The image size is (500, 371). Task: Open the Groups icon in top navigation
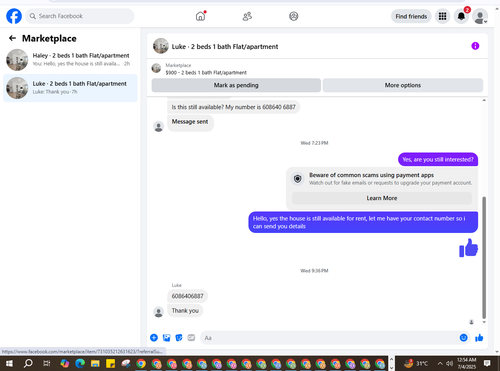click(x=294, y=16)
